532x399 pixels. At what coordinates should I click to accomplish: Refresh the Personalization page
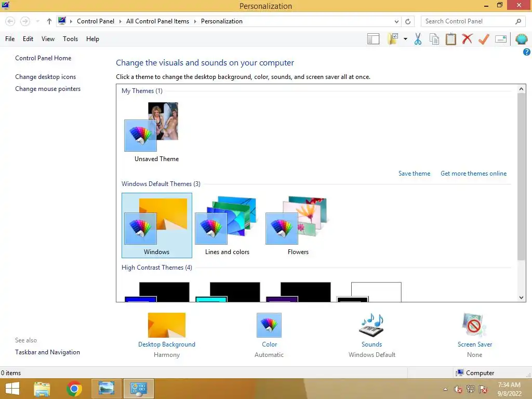point(408,21)
